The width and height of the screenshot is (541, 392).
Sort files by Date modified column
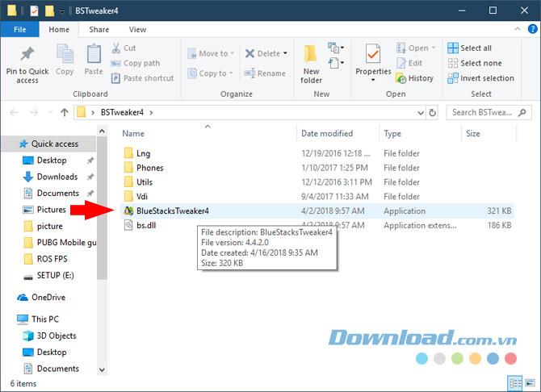pos(326,134)
